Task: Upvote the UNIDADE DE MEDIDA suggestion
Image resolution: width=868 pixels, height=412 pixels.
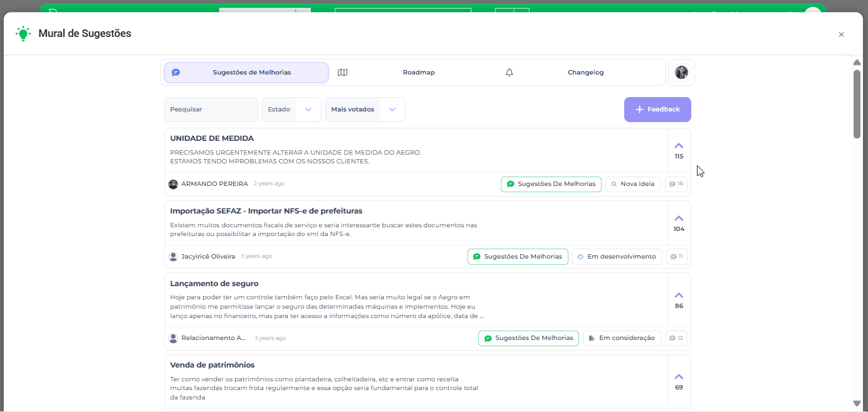Action: click(x=679, y=145)
